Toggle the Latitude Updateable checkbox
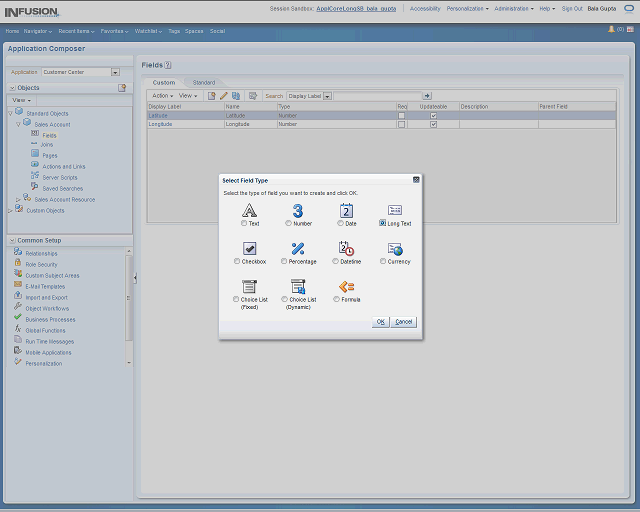 (433, 116)
